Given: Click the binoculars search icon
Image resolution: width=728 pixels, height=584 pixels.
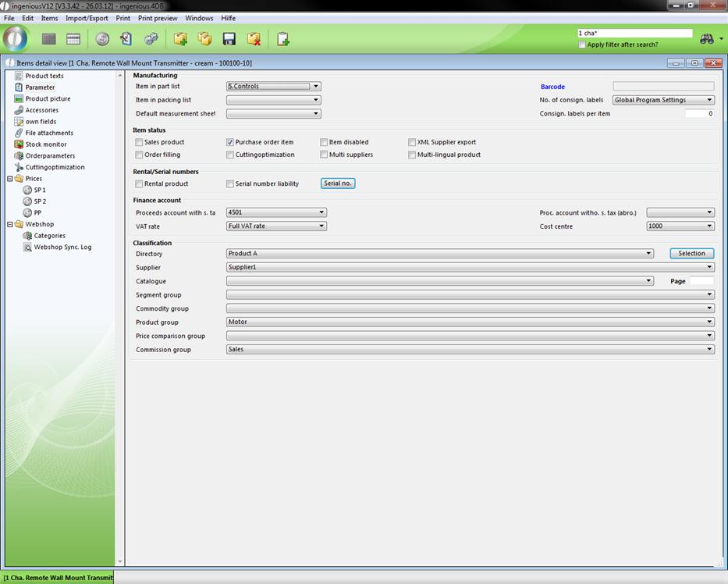Looking at the screenshot, I should (707, 39).
